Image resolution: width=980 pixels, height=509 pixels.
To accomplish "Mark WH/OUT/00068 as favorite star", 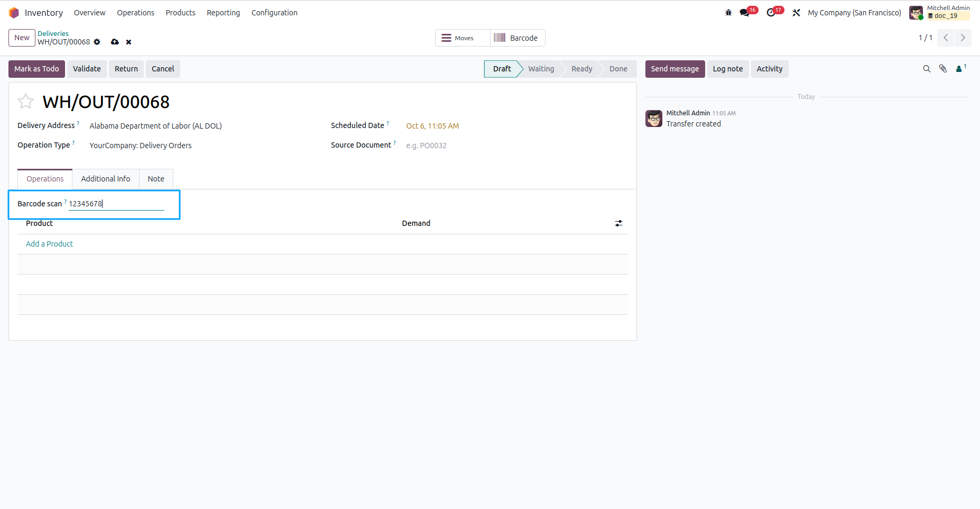I will (25, 101).
